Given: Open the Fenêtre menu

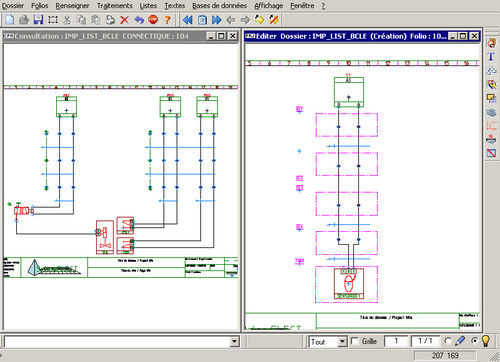Looking at the screenshot, I should [302, 6].
